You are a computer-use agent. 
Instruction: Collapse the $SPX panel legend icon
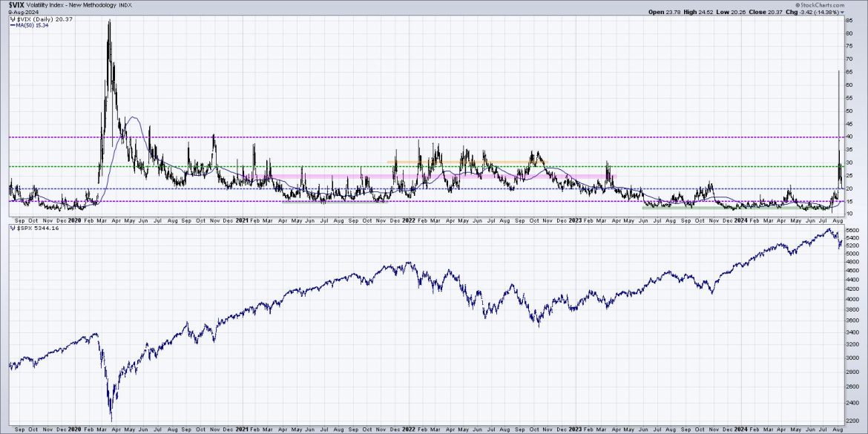(x=12, y=229)
